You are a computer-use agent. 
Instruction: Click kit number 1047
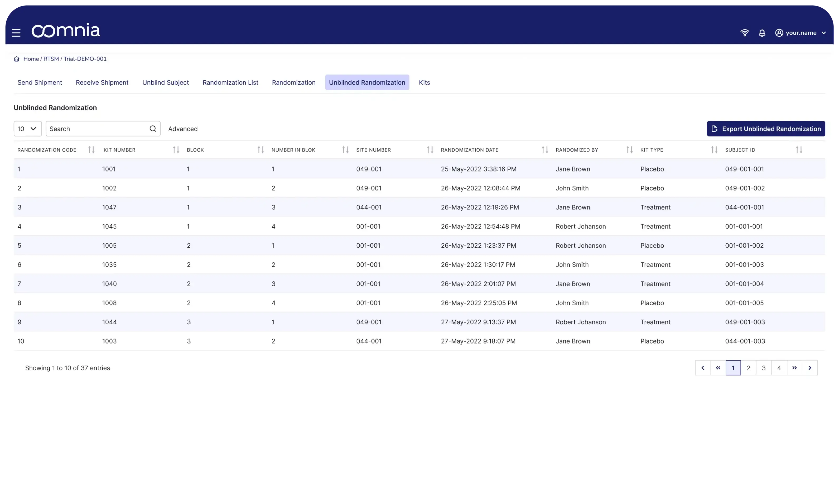(x=109, y=207)
